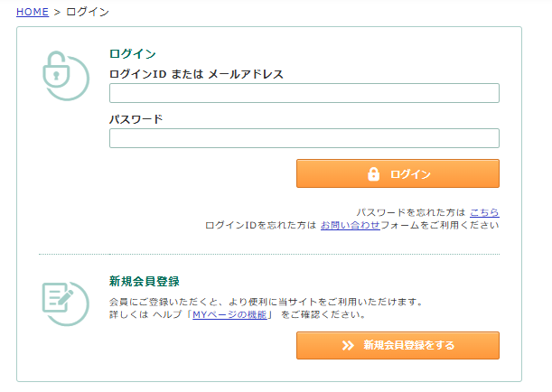Click the ログイン breadcrumb text
This screenshot has height=392, width=552.
point(88,12)
